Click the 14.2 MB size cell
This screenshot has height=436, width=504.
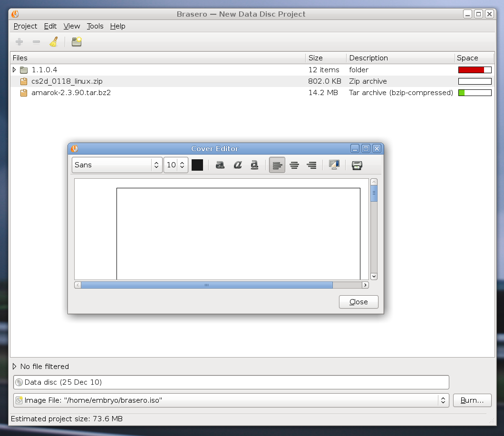pyautogui.click(x=323, y=93)
